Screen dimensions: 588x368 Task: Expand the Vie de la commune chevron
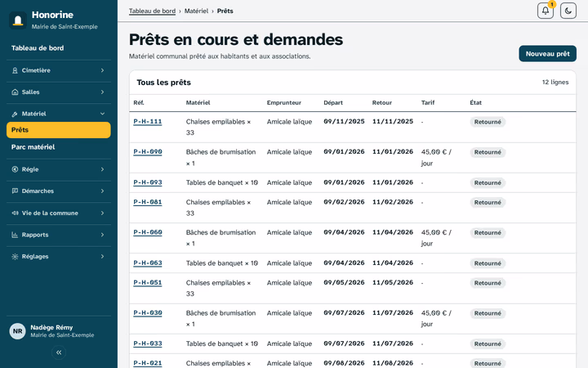click(102, 213)
